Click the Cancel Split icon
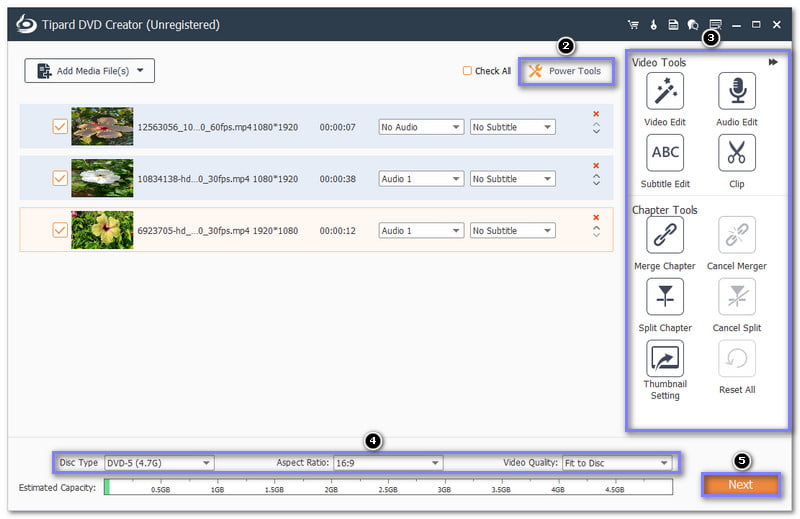The width and height of the screenshot is (800, 519). 737,296
